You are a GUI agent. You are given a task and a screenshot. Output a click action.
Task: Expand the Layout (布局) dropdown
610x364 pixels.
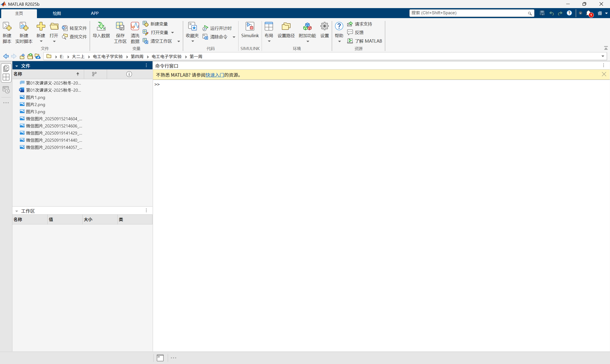pos(269,41)
